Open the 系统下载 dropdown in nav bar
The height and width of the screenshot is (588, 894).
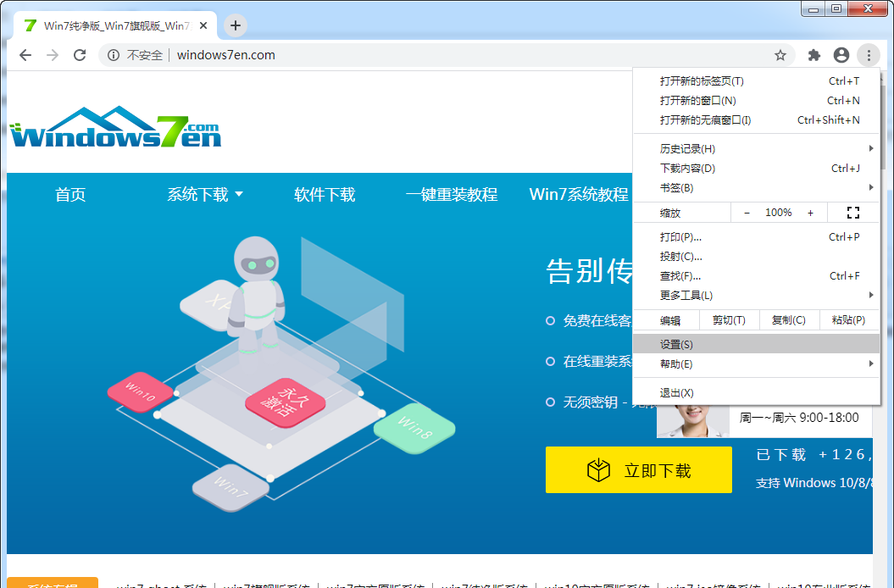205,195
